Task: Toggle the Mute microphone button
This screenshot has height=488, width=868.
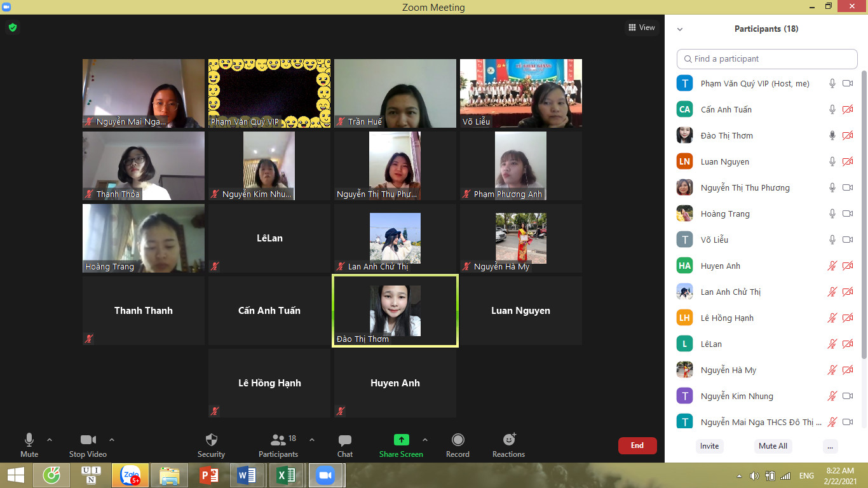Action: pyautogui.click(x=29, y=440)
